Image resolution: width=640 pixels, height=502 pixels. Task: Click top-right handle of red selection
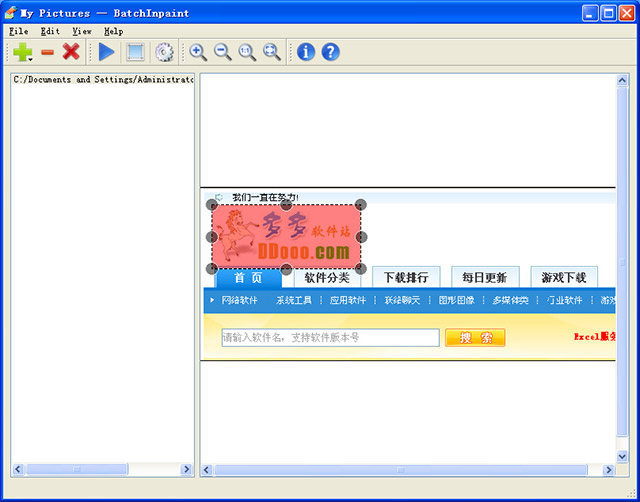coord(361,205)
